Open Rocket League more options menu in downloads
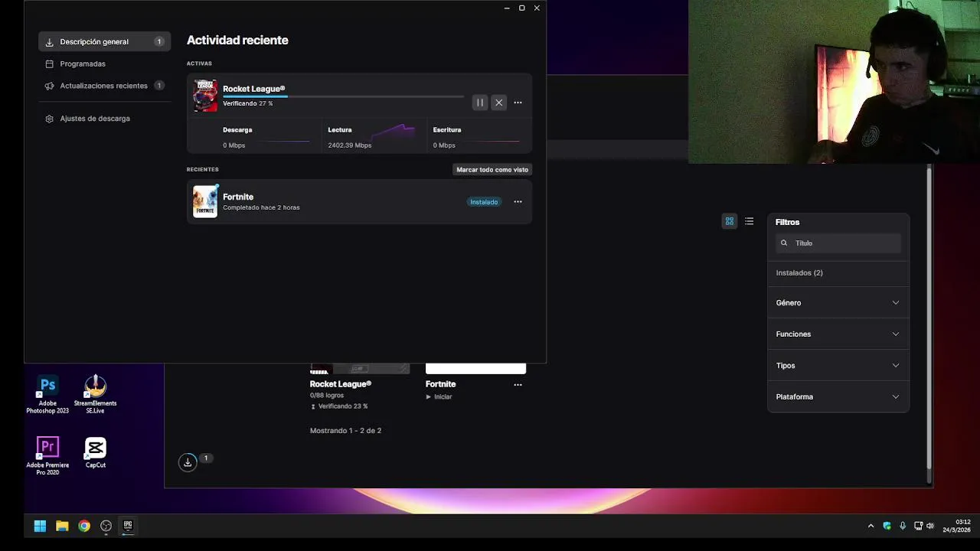 [518, 103]
